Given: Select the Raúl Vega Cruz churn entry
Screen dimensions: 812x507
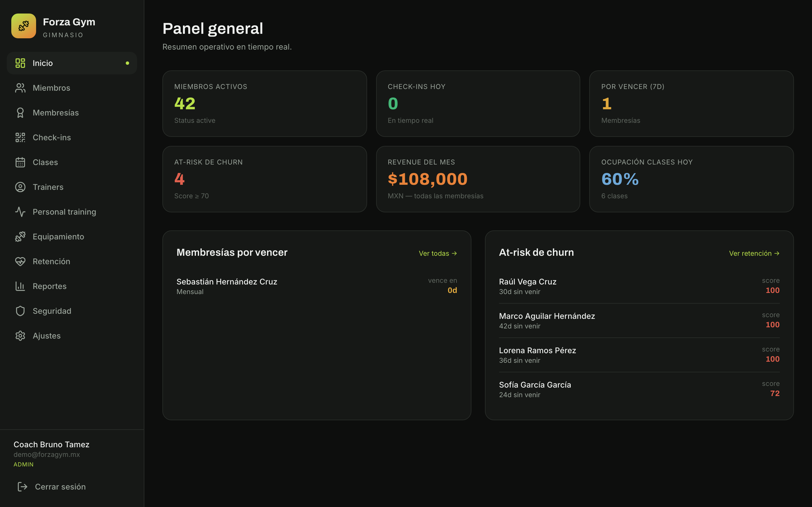Looking at the screenshot, I should pos(639,286).
